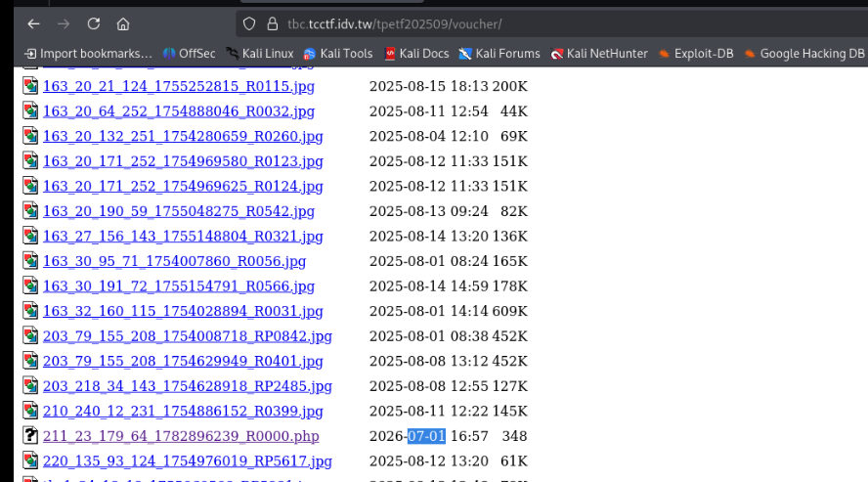Open 163_30_191_72_1755154791_R0566.jpg
This screenshot has width=868, height=482.
[x=179, y=286]
